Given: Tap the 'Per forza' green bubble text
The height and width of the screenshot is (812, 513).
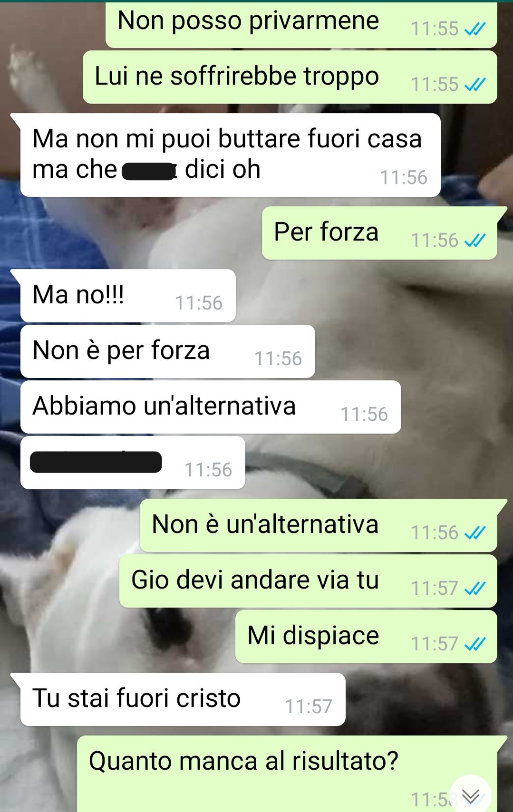Looking at the screenshot, I should (x=326, y=232).
